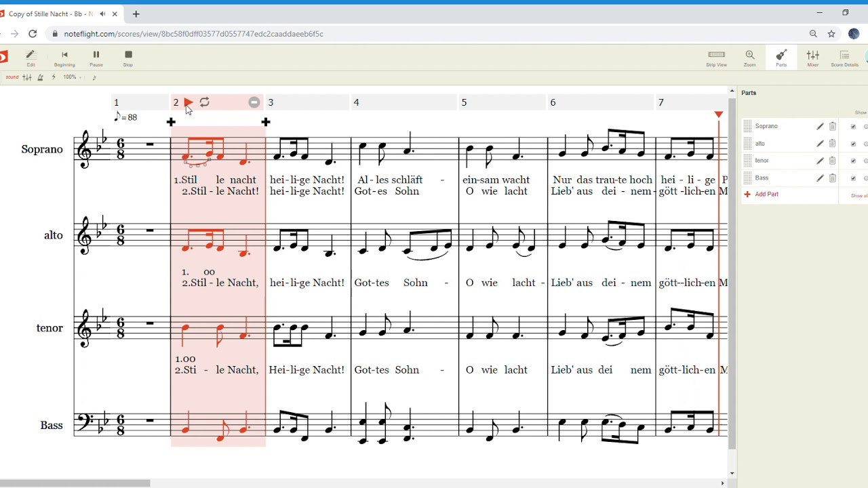The image size is (868, 488).
Task: Select the measure 7 header
Action: click(x=691, y=102)
